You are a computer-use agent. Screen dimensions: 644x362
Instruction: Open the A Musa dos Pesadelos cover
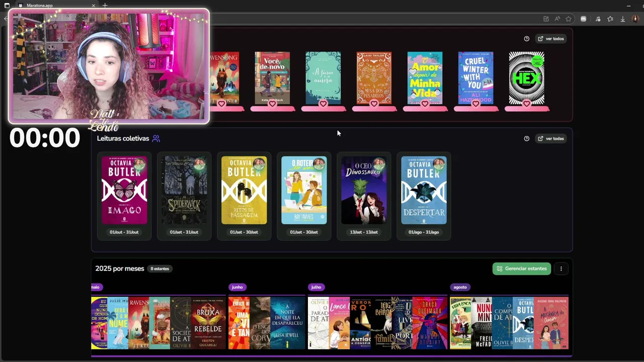pyautogui.click(x=374, y=78)
